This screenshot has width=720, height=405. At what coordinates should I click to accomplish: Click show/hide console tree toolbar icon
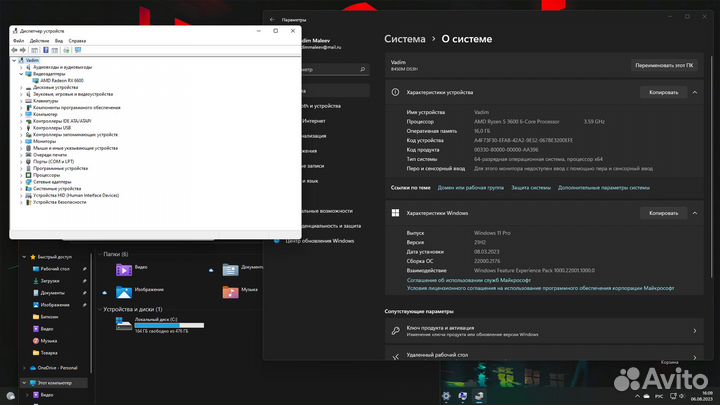(34, 50)
